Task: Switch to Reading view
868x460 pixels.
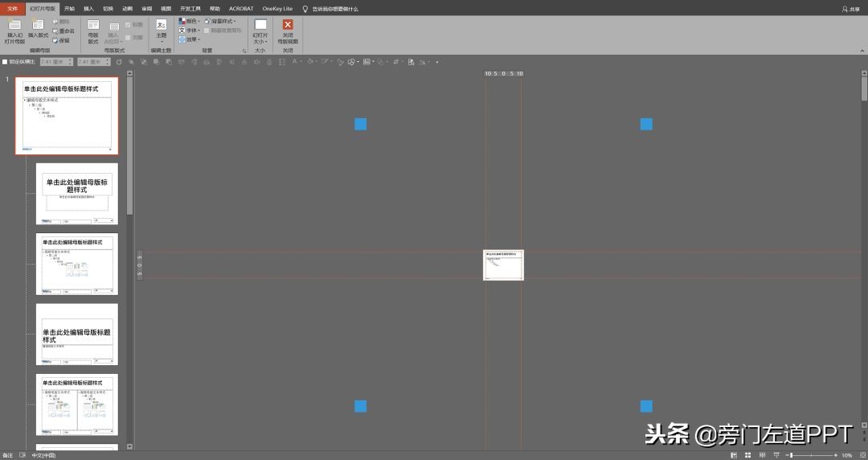Action: pyautogui.click(x=762, y=455)
